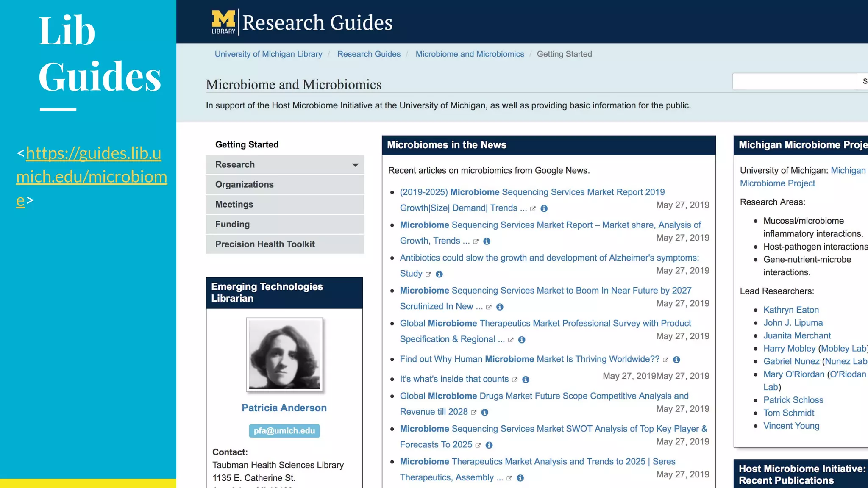Open the Research section tab

click(285, 164)
